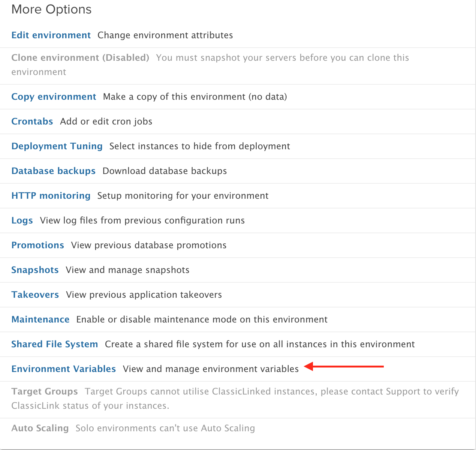Open the Crontabs page

(x=32, y=121)
